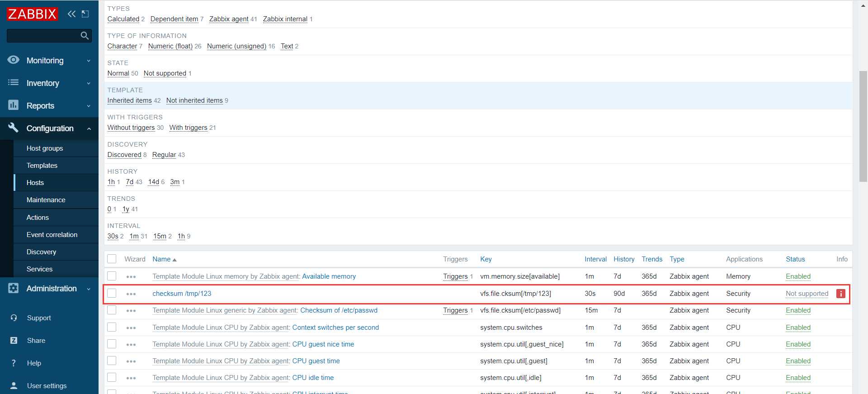This screenshot has width=868, height=394.
Task: Click the User settings person icon
Action: (x=14, y=386)
